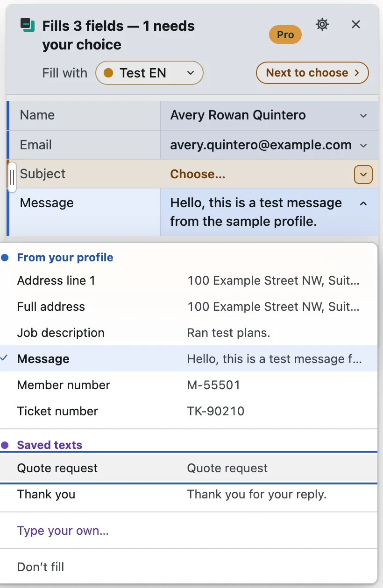383x588 pixels.
Task: Open the Subject Choose dropdown arrow
Action: pyautogui.click(x=363, y=175)
